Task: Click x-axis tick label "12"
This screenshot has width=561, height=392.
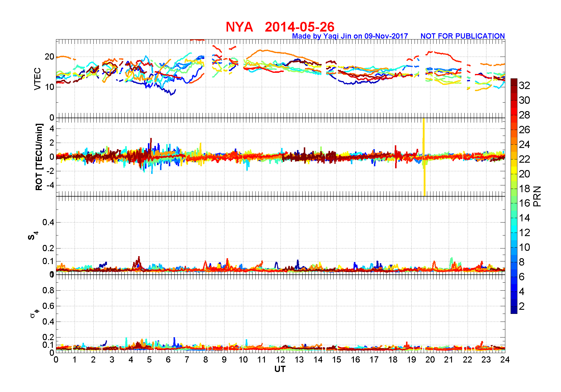Action: click(280, 360)
